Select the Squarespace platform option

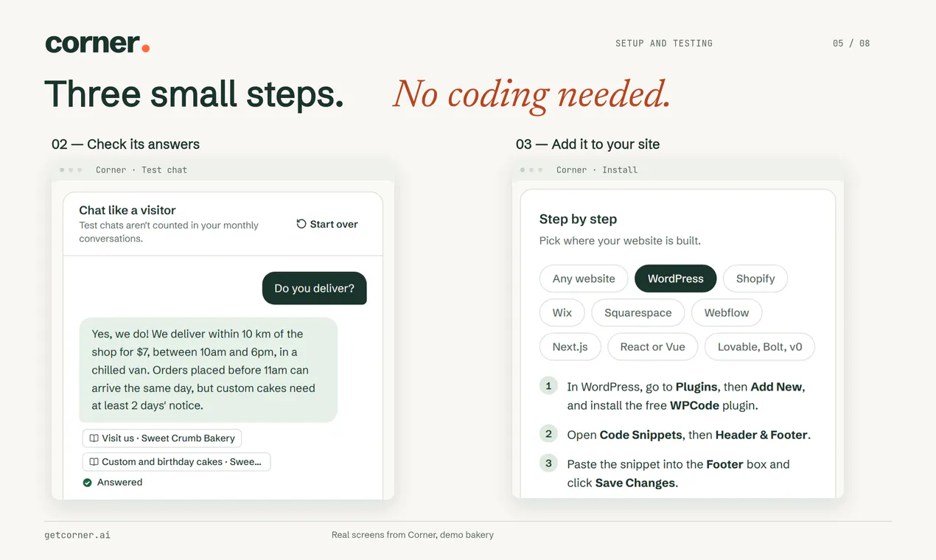(638, 312)
